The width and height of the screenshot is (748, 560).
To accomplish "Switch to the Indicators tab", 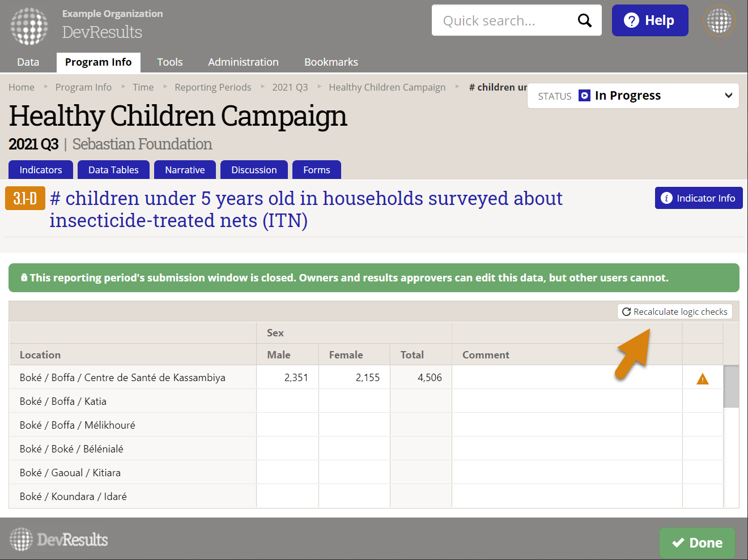I will [41, 170].
